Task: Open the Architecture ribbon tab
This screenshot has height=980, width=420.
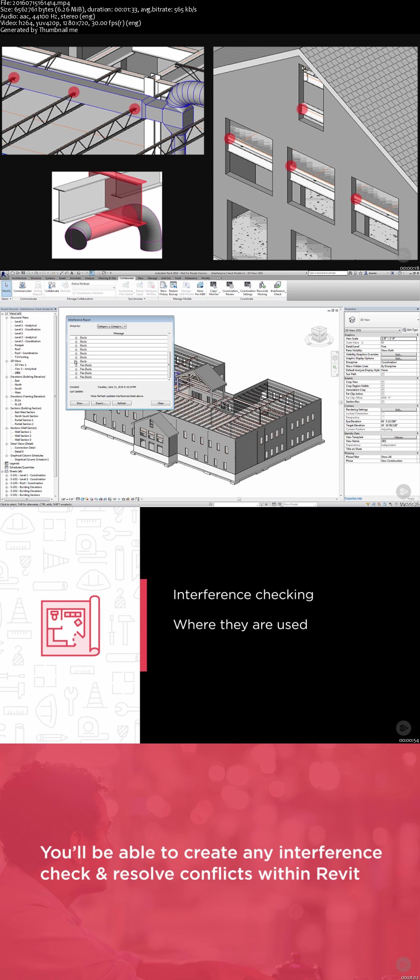Action: [x=19, y=278]
